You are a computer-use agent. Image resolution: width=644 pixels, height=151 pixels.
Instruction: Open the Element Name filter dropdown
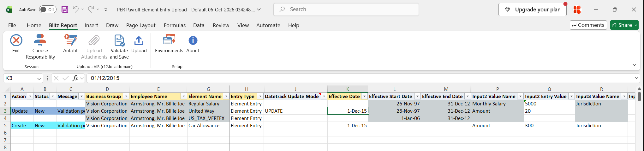tap(226, 96)
